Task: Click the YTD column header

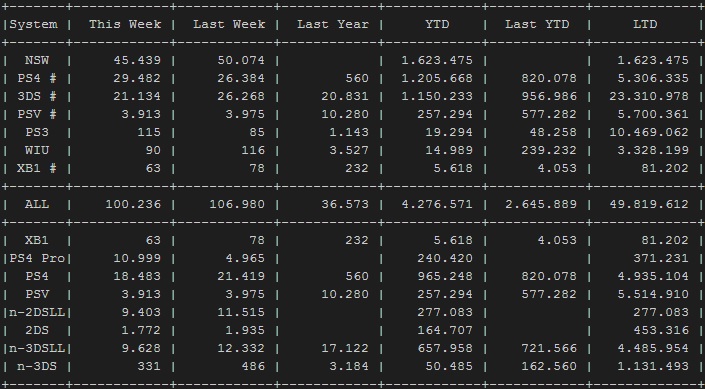Action: (x=437, y=24)
